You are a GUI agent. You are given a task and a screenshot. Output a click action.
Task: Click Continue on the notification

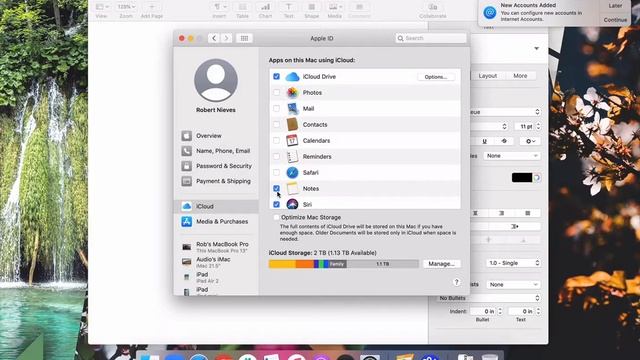(x=615, y=20)
